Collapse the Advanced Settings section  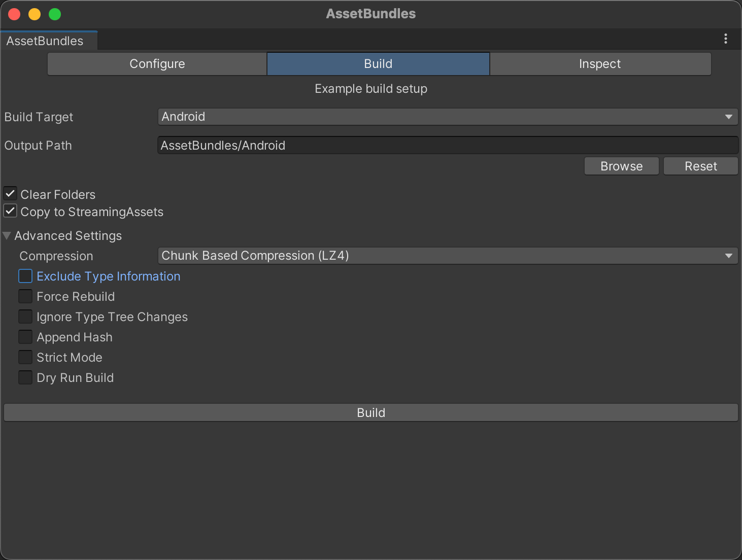coord(7,235)
